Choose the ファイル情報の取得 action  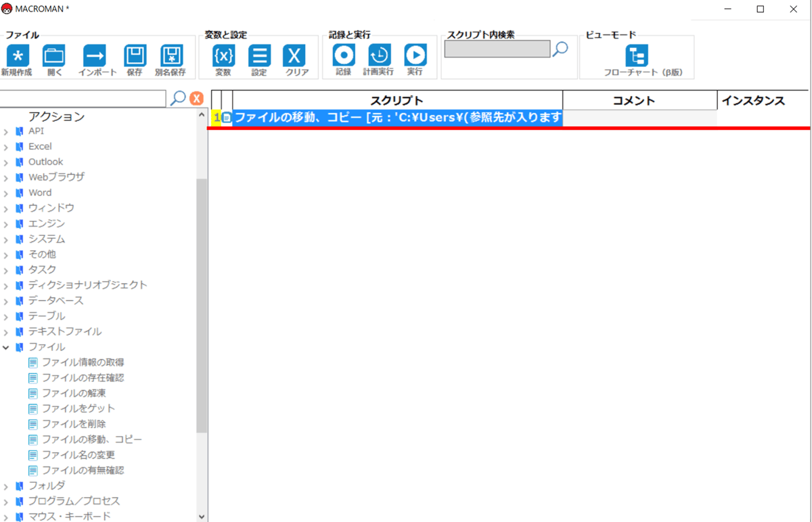pyautogui.click(x=83, y=362)
